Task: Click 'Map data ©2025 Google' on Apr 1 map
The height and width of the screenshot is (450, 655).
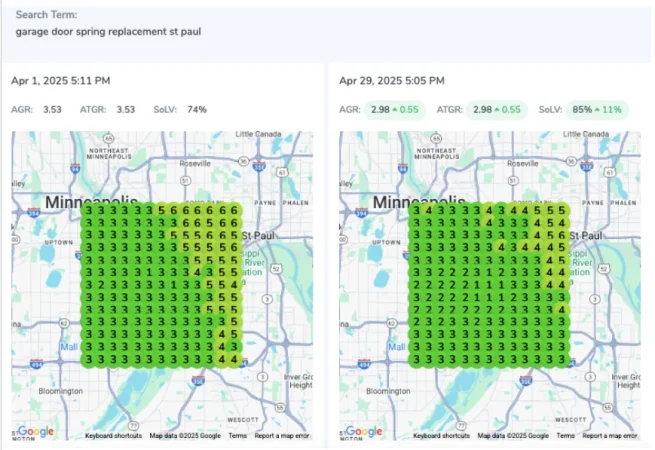Action: pyautogui.click(x=185, y=435)
